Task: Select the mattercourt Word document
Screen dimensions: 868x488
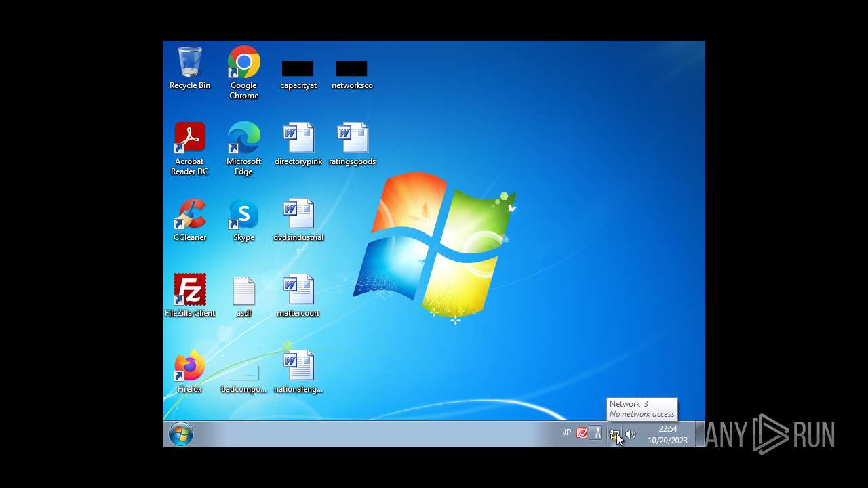Action: 298,296
